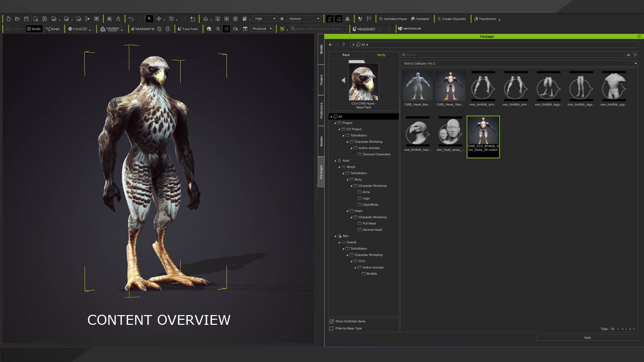
Task: Open the Turntable tool
Action: pos(420,19)
